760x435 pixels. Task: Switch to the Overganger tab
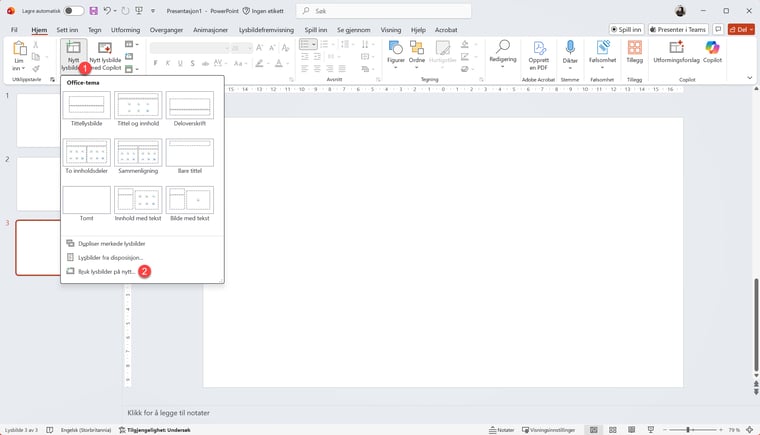click(x=166, y=30)
